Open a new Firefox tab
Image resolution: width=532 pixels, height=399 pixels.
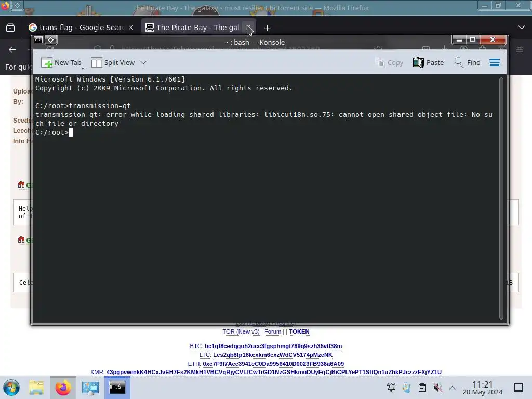[x=268, y=28]
